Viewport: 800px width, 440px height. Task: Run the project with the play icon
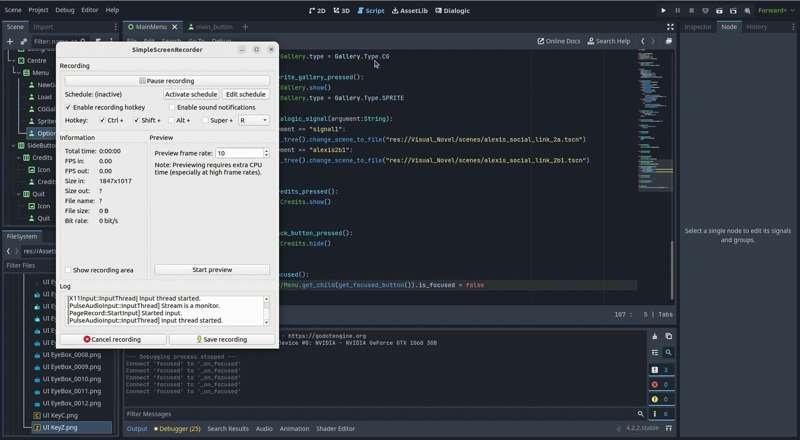(x=663, y=11)
